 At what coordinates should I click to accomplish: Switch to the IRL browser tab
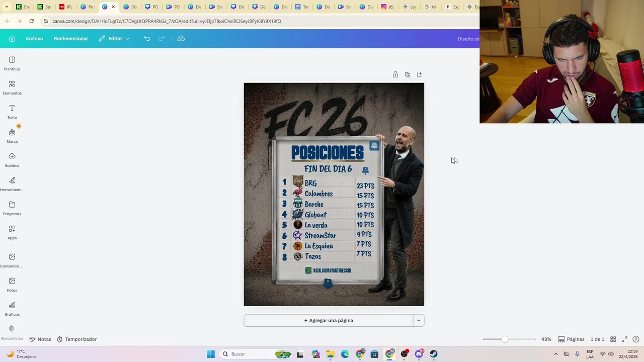[65, 7]
